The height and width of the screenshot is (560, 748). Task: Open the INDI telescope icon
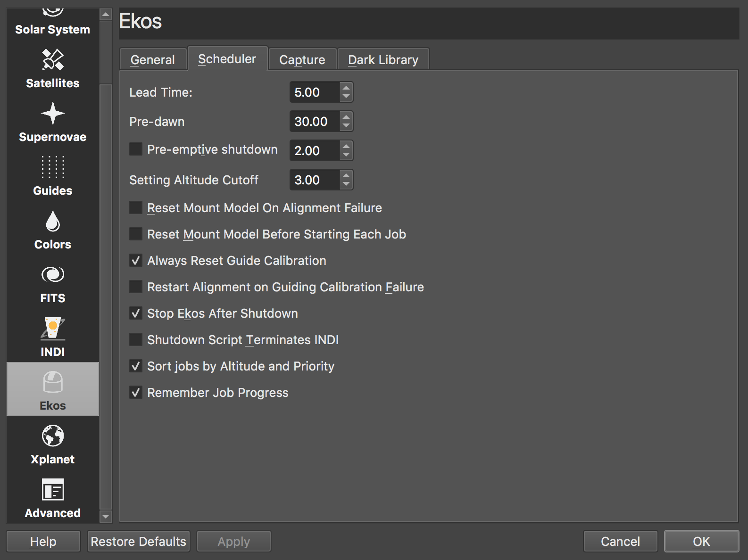click(x=53, y=328)
